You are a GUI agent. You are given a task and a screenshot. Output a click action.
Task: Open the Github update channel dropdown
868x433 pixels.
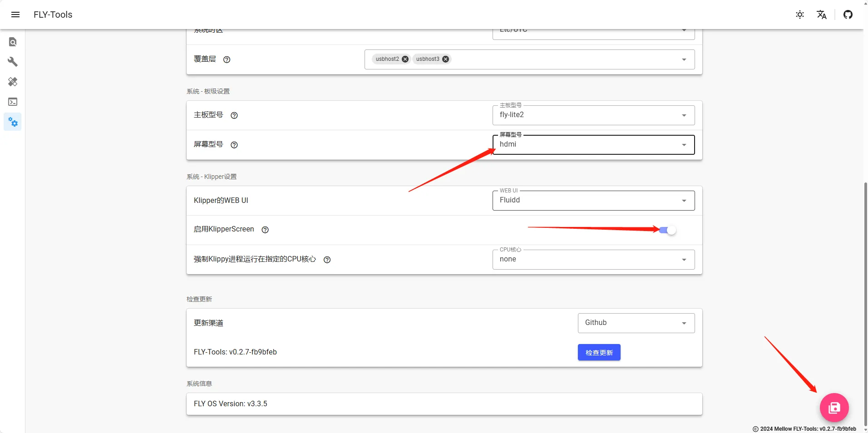[x=636, y=323]
